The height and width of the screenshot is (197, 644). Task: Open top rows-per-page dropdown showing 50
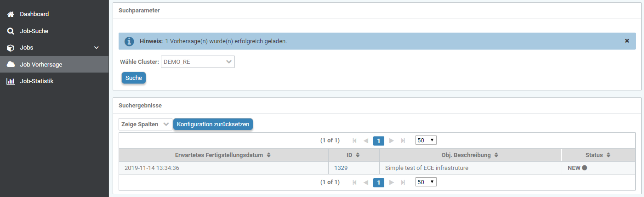425,141
